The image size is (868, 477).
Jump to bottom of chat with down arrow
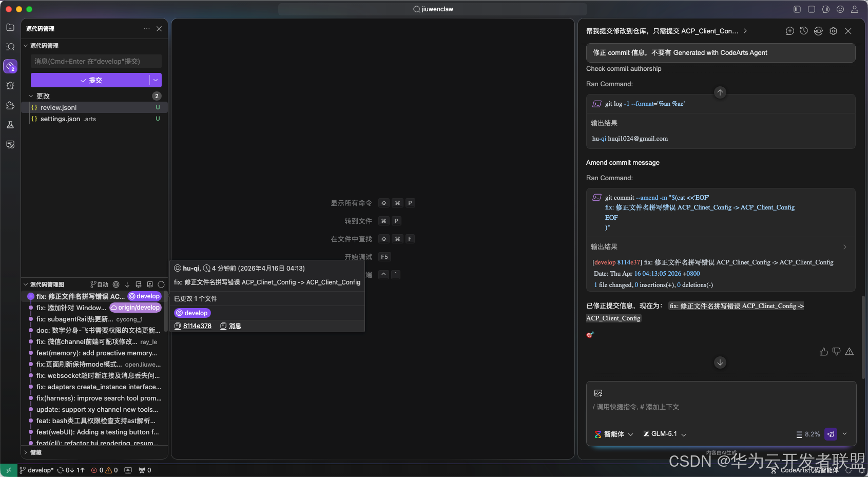pyautogui.click(x=720, y=362)
